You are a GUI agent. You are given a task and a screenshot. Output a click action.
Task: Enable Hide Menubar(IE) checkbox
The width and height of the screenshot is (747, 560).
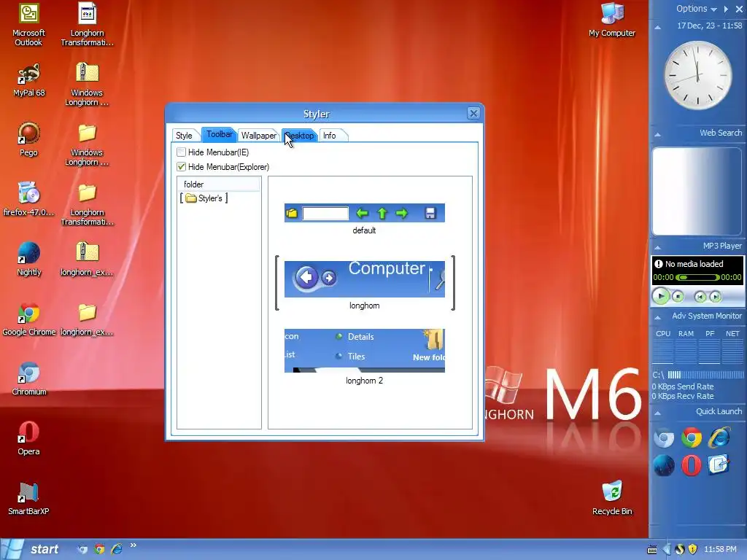(x=181, y=152)
